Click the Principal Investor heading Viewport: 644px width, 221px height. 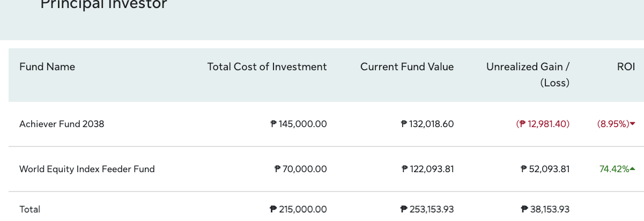point(104,5)
